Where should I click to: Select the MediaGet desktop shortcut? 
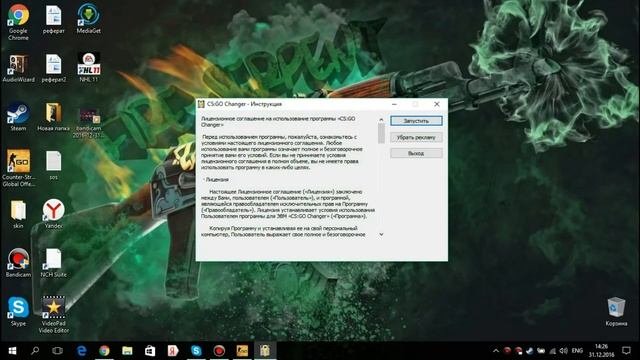click(x=89, y=19)
